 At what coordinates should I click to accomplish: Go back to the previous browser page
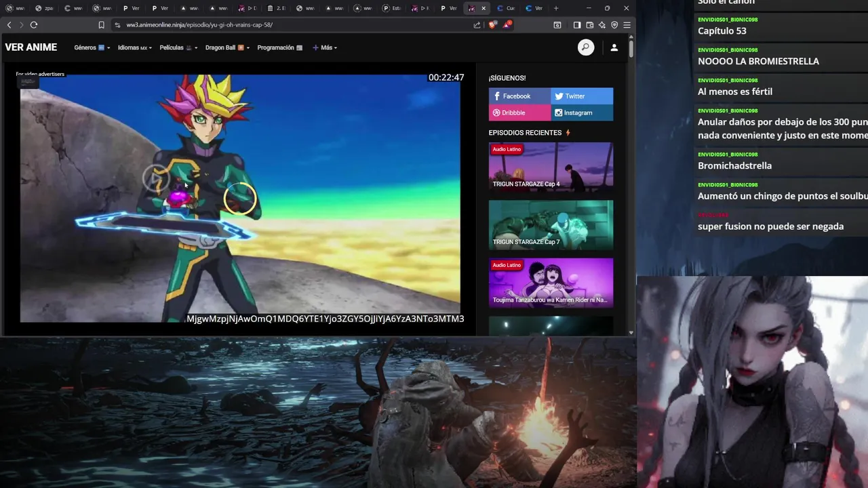point(9,25)
